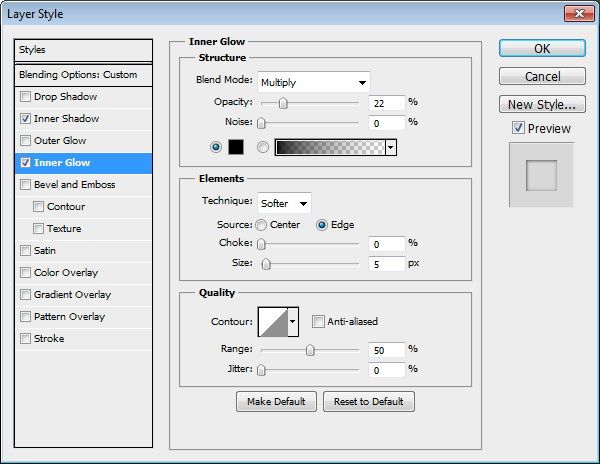This screenshot has height=464, width=600.
Task: Toggle the Preview checkbox
Action: click(518, 128)
